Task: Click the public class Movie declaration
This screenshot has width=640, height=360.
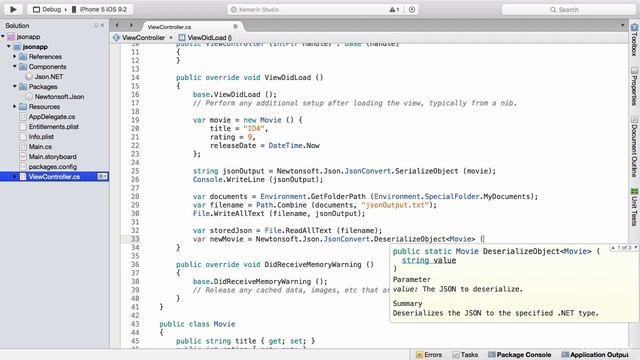Action: point(197,324)
